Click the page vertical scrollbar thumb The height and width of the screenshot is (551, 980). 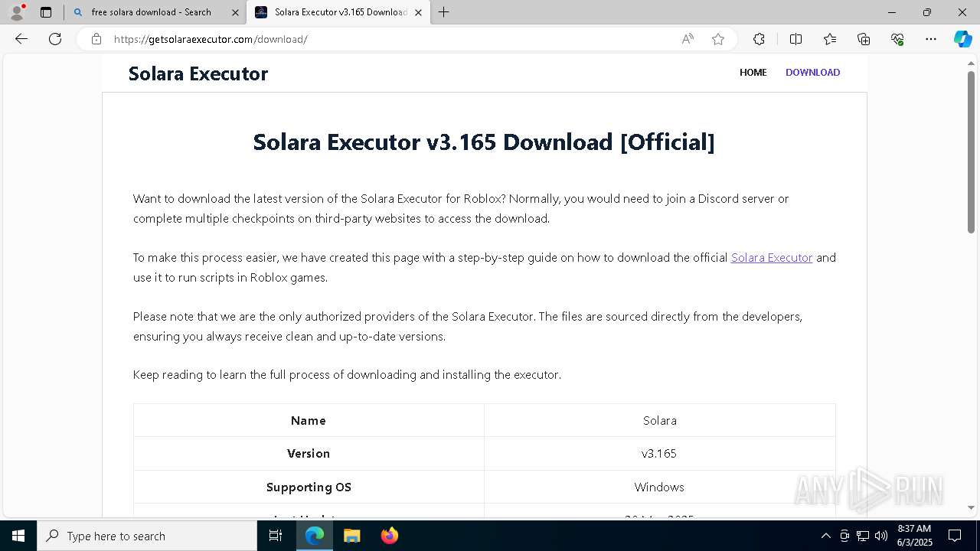pos(971,151)
